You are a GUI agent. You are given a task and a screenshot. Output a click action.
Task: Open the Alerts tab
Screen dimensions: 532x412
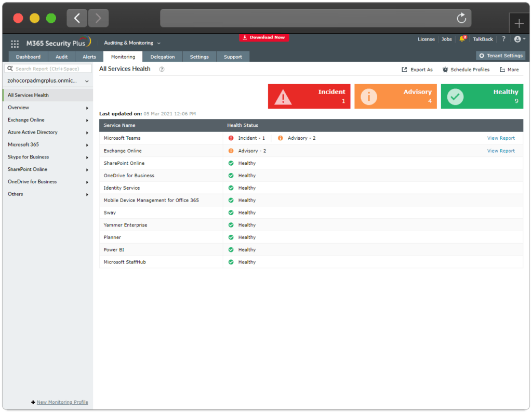[x=89, y=57]
